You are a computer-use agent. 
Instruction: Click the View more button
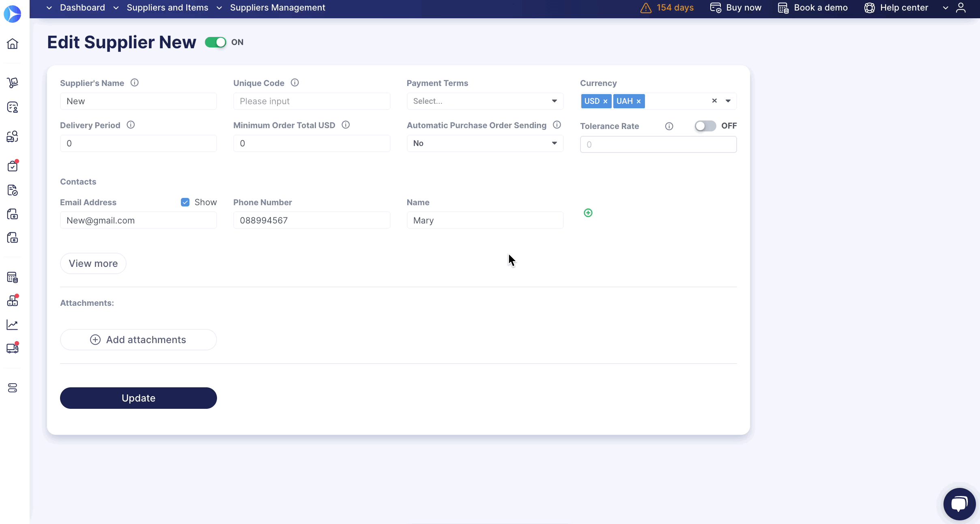[93, 264]
